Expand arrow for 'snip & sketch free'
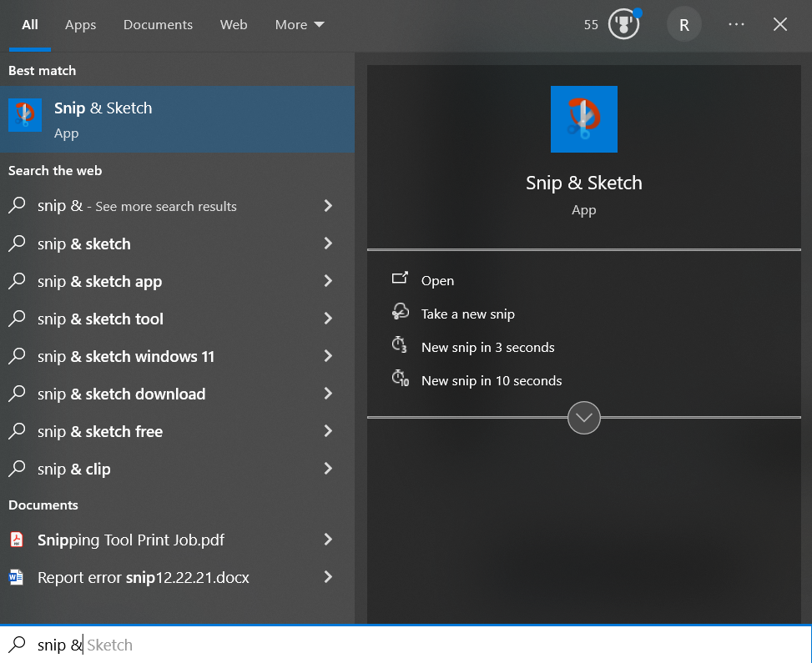Viewport: 812px width, 663px height. tap(328, 430)
